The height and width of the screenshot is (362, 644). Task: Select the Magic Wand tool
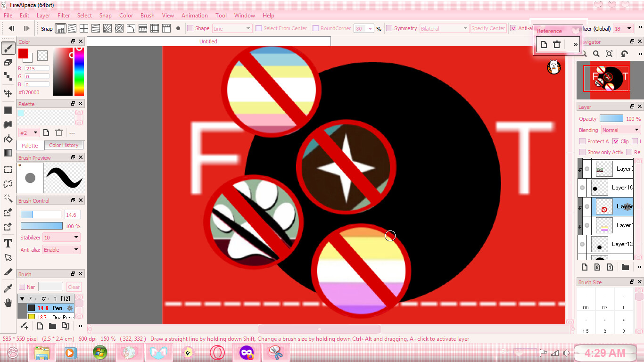tap(8, 198)
